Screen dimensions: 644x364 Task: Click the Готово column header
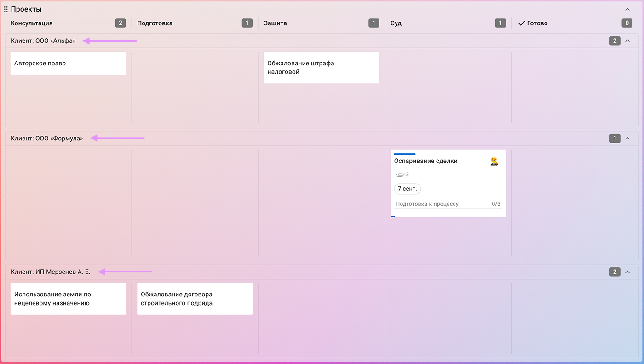(x=537, y=23)
